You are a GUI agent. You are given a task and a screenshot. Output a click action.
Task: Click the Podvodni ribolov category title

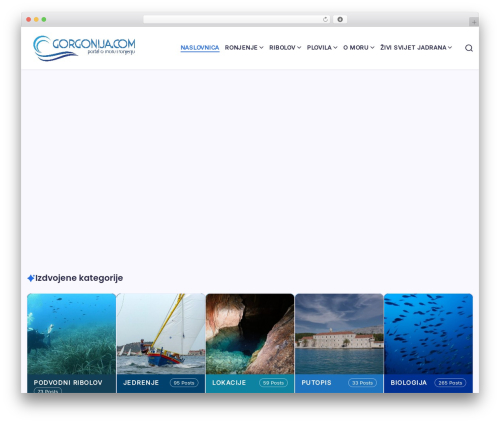tap(68, 383)
